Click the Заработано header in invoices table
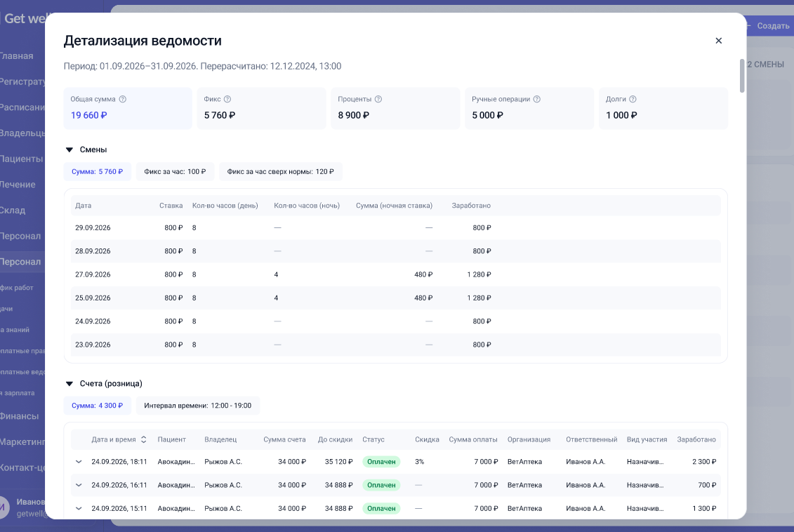Screen dimensions: 794x532 click(696, 439)
